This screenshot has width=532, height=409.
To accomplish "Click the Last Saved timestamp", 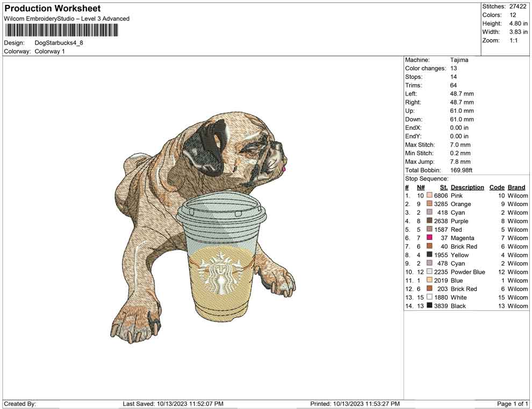I will point(173,404).
